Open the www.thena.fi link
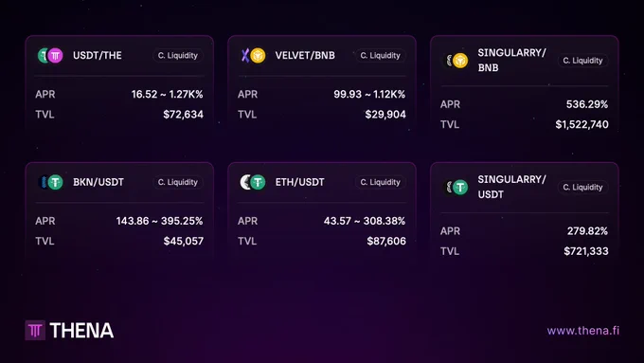 [x=583, y=331]
